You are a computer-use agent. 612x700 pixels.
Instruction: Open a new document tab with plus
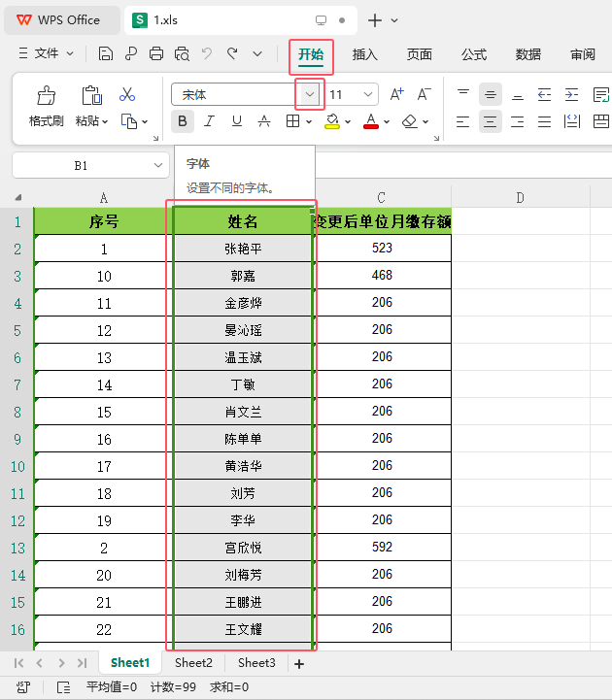pyautogui.click(x=374, y=20)
